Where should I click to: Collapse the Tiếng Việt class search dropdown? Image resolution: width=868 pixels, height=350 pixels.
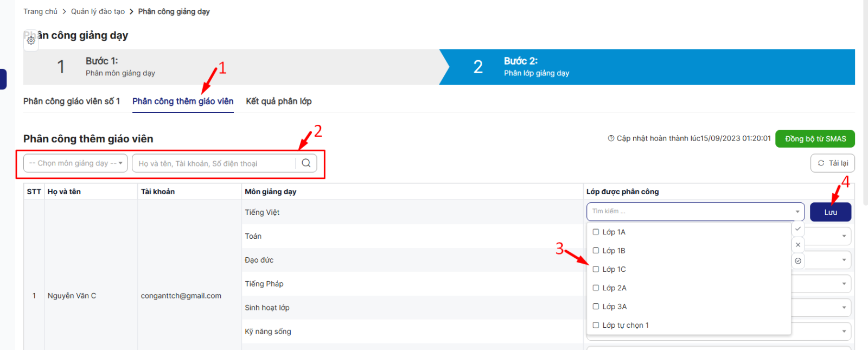pos(797,212)
